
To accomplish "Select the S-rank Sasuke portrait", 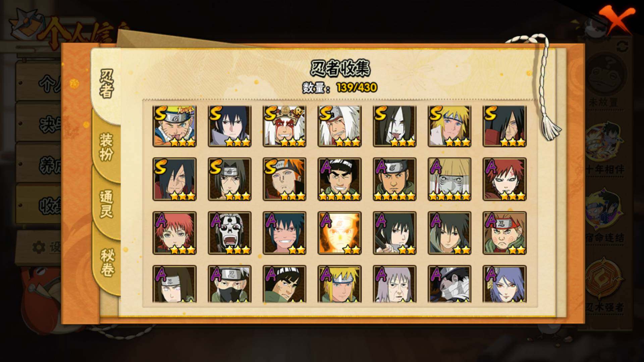I will pyautogui.click(x=229, y=126).
